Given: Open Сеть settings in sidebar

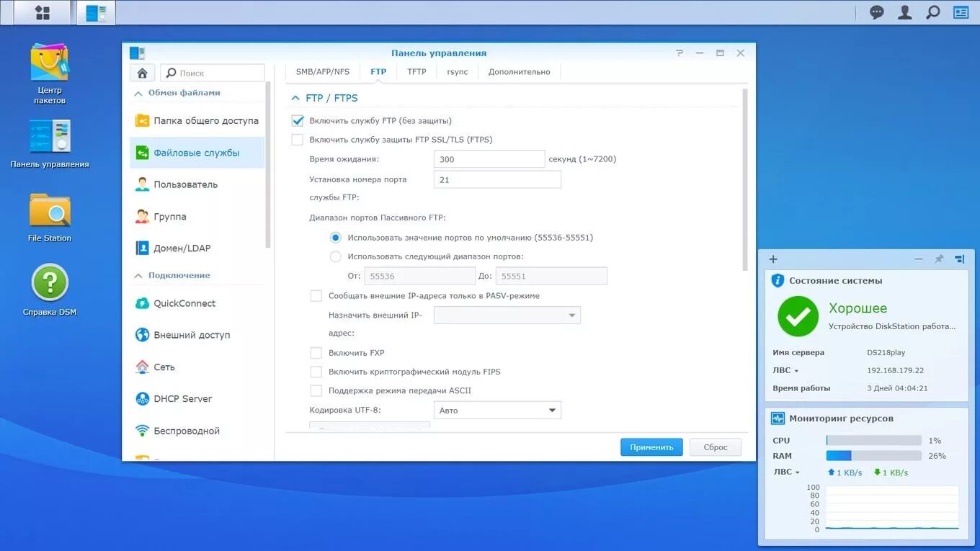Looking at the screenshot, I should click(197, 367).
